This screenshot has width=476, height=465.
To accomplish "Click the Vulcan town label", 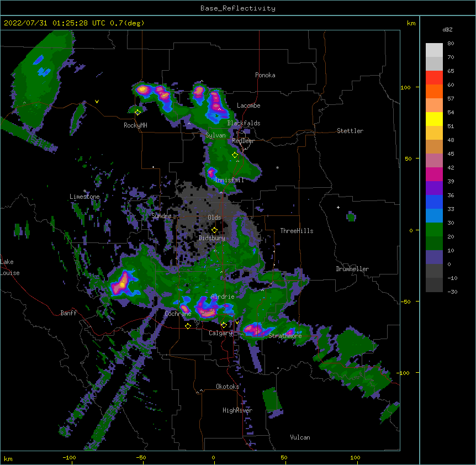I will [x=300, y=437].
